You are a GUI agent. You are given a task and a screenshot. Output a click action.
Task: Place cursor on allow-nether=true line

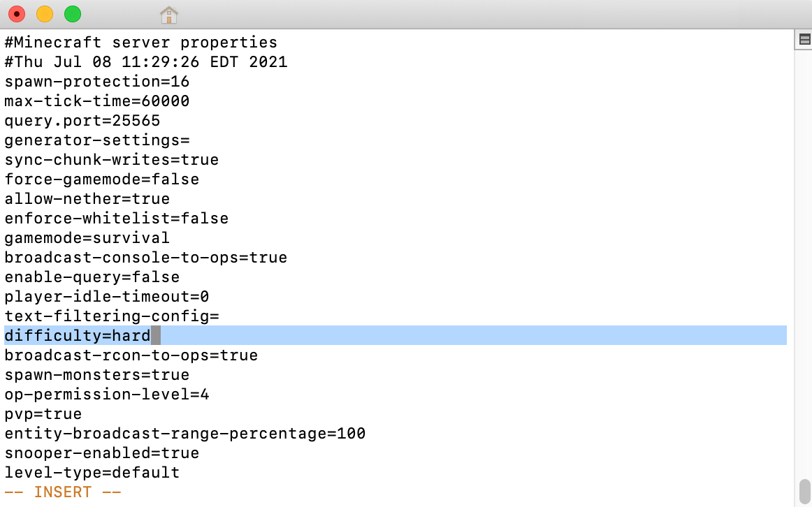coord(87,199)
